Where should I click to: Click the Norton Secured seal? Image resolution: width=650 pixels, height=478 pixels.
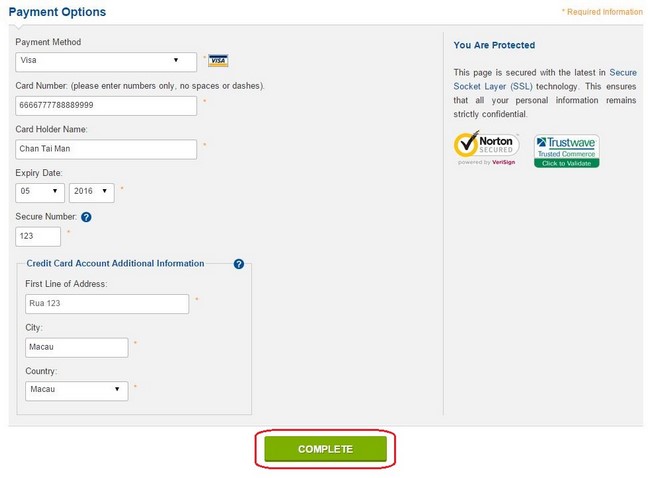tap(487, 149)
